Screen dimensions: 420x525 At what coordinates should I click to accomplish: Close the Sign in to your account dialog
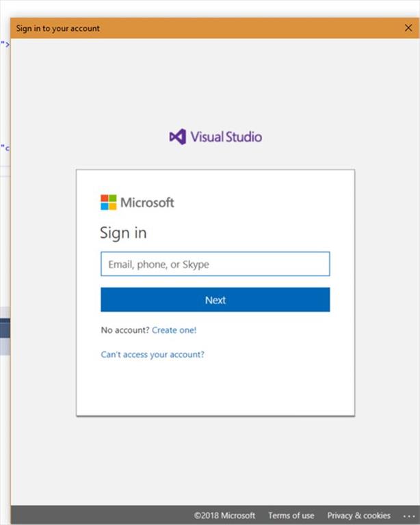pyautogui.click(x=408, y=28)
